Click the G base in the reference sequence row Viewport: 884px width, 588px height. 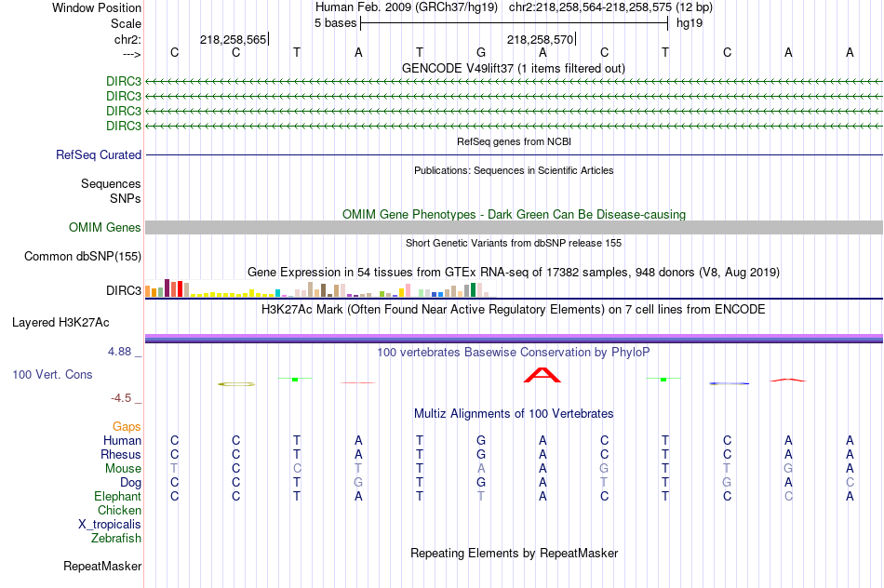point(481,53)
